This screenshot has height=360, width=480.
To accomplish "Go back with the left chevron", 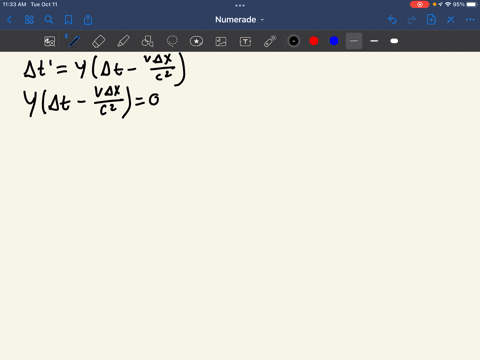I will (9, 20).
